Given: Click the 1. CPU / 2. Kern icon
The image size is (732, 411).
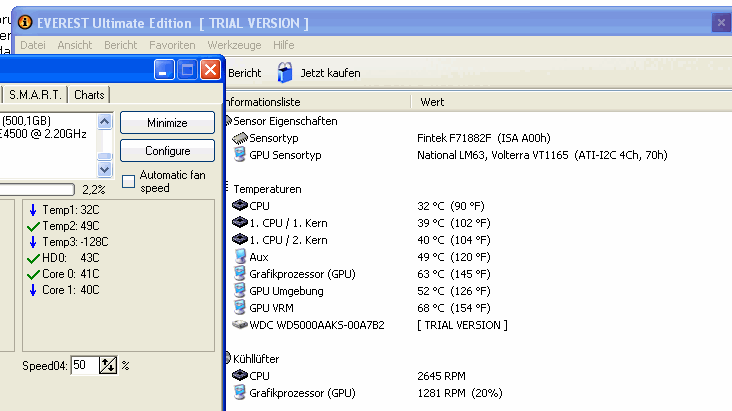Looking at the screenshot, I should pyautogui.click(x=240, y=240).
